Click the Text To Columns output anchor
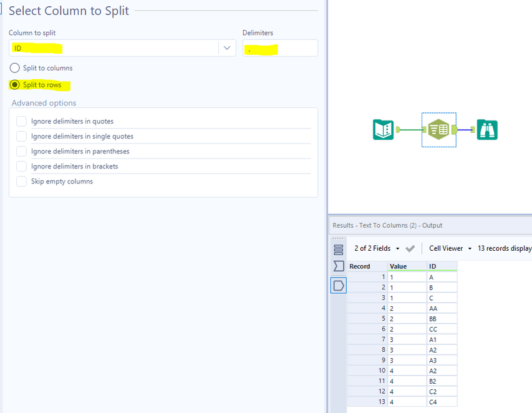The image size is (532, 413). click(454, 130)
